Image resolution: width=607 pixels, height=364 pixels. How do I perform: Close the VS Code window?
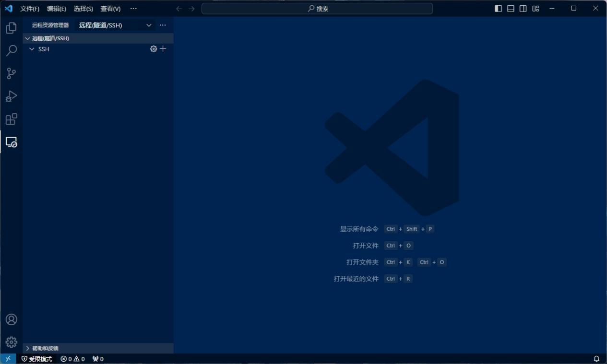[x=596, y=9]
